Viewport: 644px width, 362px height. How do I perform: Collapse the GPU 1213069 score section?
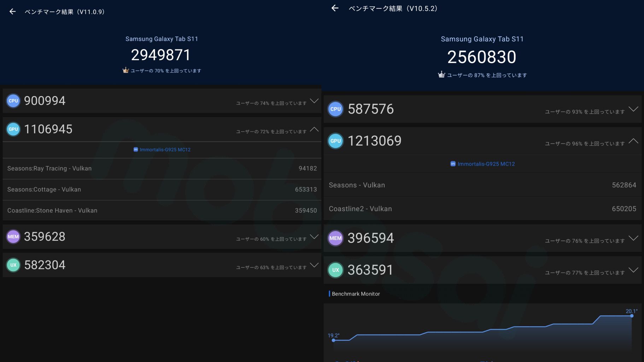tap(633, 141)
